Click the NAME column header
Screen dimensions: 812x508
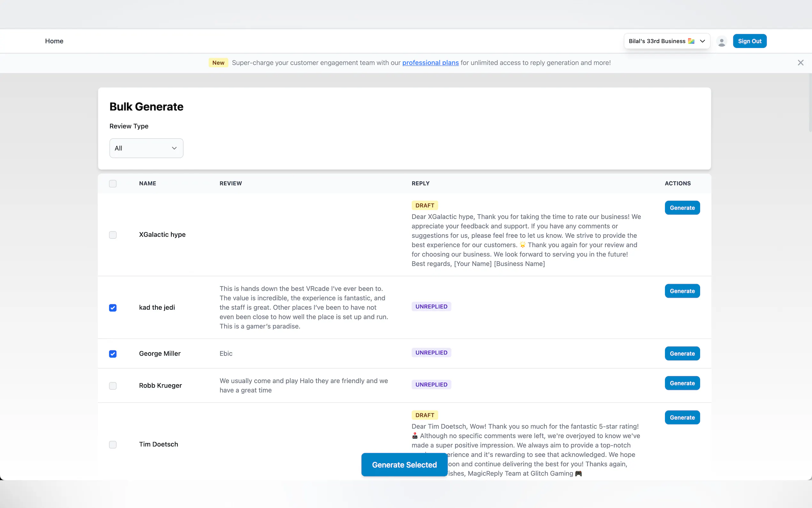tap(147, 183)
